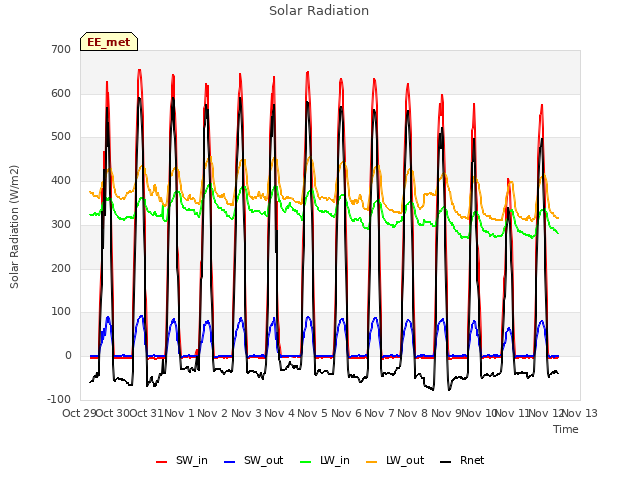The width and height of the screenshot is (640, 480).
Task: Select the red SW_in legend swatch
Action: pos(162,462)
